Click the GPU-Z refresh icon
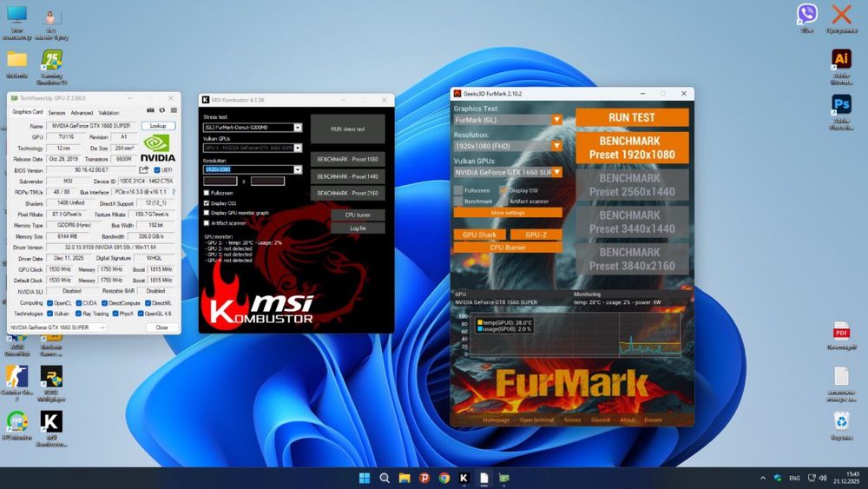This screenshot has height=489, width=868. [162, 110]
